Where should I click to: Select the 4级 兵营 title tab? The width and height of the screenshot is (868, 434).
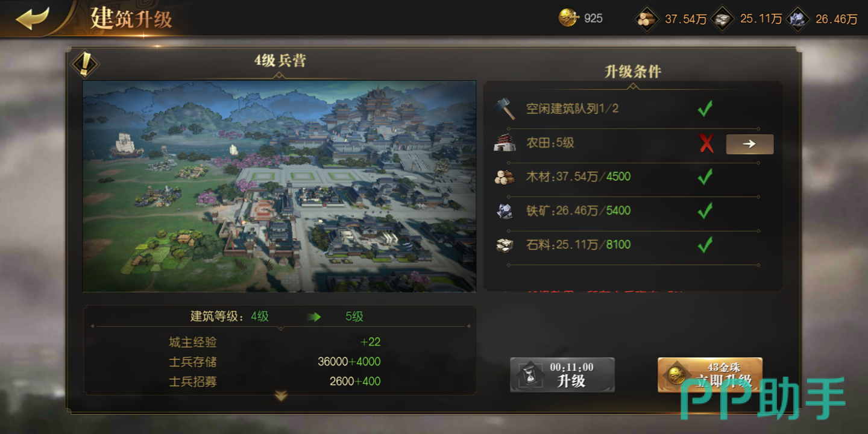(x=280, y=60)
